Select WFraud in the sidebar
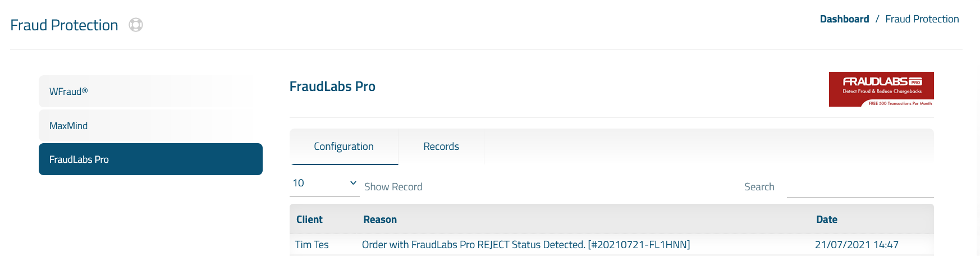 (x=150, y=91)
